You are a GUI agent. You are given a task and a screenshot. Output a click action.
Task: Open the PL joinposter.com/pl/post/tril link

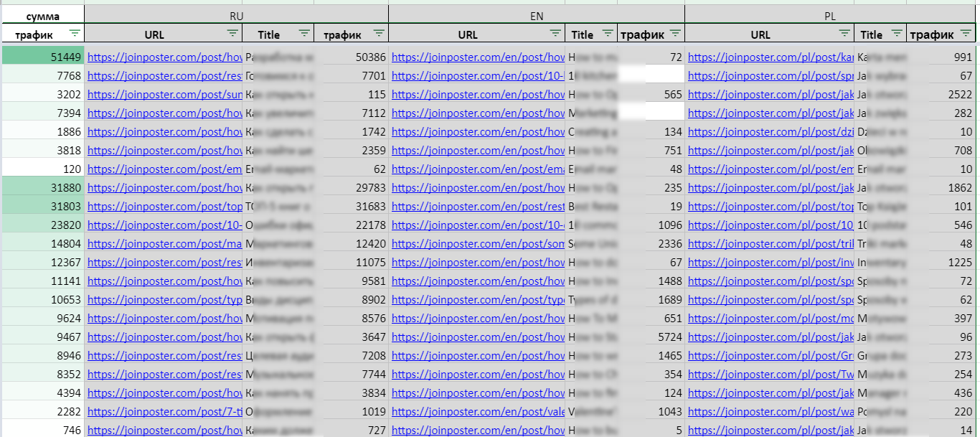[771, 243]
